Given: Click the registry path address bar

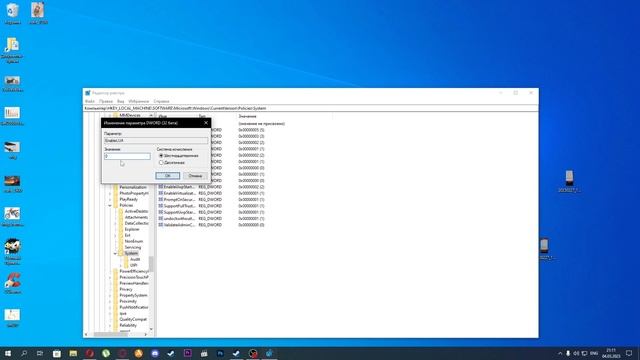Looking at the screenshot, I should click(311, 108).
